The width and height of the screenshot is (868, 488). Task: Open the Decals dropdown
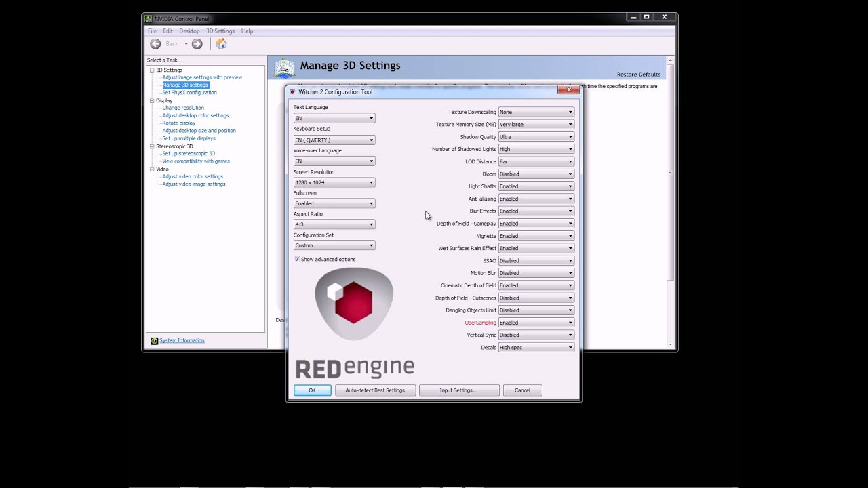coord(536,347)
